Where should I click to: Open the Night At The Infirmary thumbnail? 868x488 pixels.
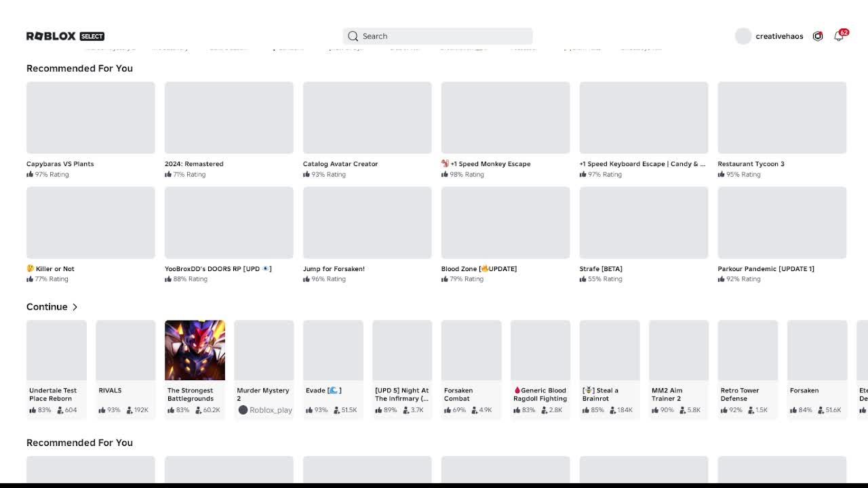pyautogui.click(x=402, y=350)
